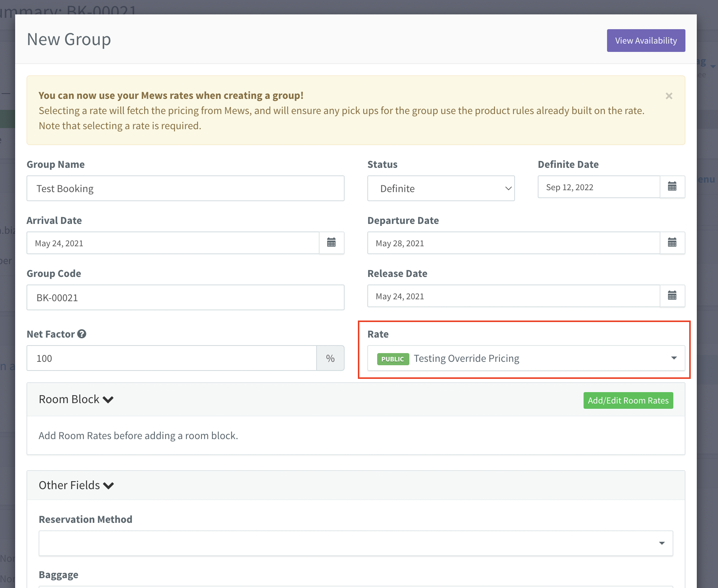
Task: Click the View Availability button
Action: click(646, 41)
